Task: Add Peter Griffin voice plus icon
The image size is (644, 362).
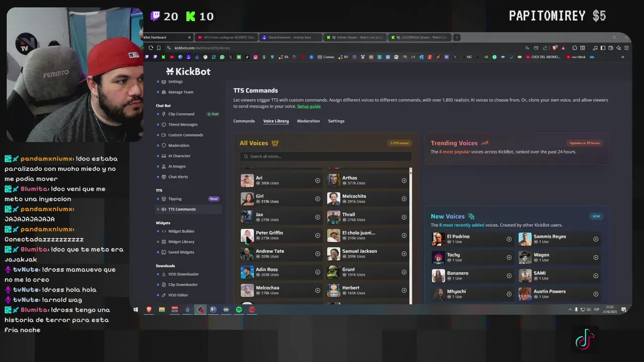Action: [x=317, y=235]
